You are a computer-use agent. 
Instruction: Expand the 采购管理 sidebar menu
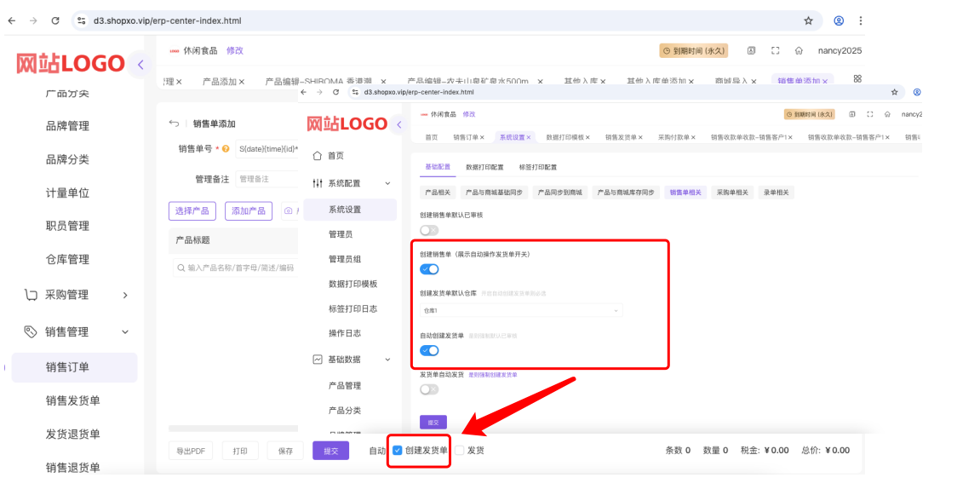[75, 295]
